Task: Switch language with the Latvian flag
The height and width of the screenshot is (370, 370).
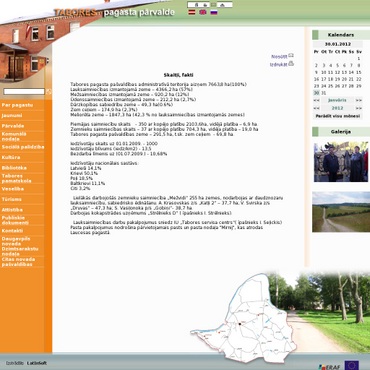Action: [x=192, y=12]
